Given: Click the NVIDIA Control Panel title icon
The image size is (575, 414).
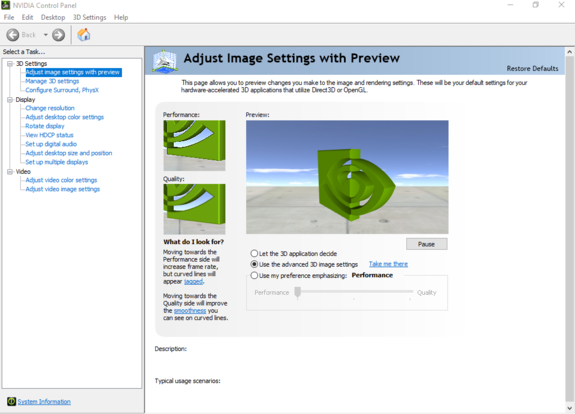Looking at the screenshot, I should [6, 5].
